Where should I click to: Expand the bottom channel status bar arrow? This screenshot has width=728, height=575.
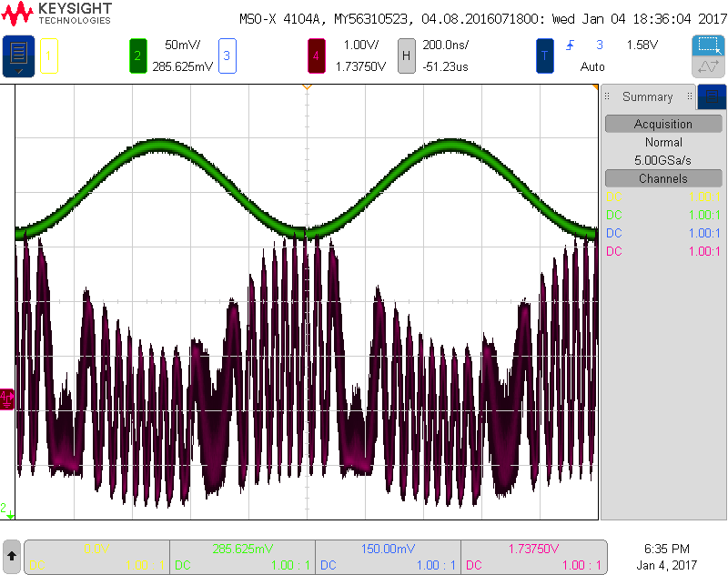[12, 557]
